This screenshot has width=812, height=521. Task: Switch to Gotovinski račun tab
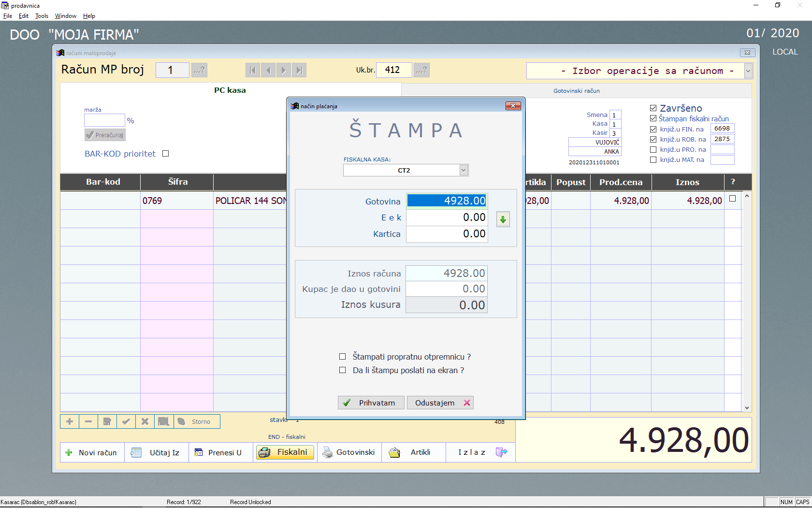click(x=576, y=91)
